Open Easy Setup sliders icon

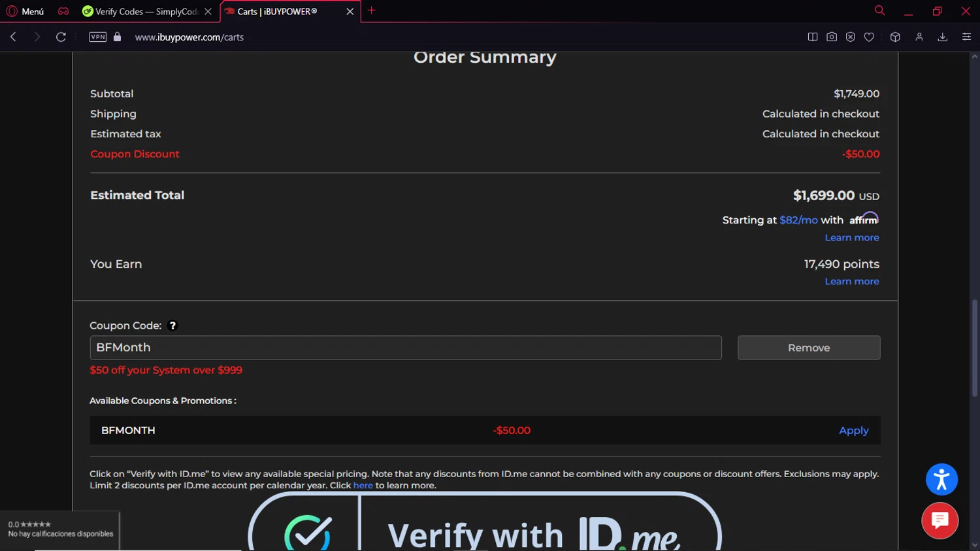(966, 37)
